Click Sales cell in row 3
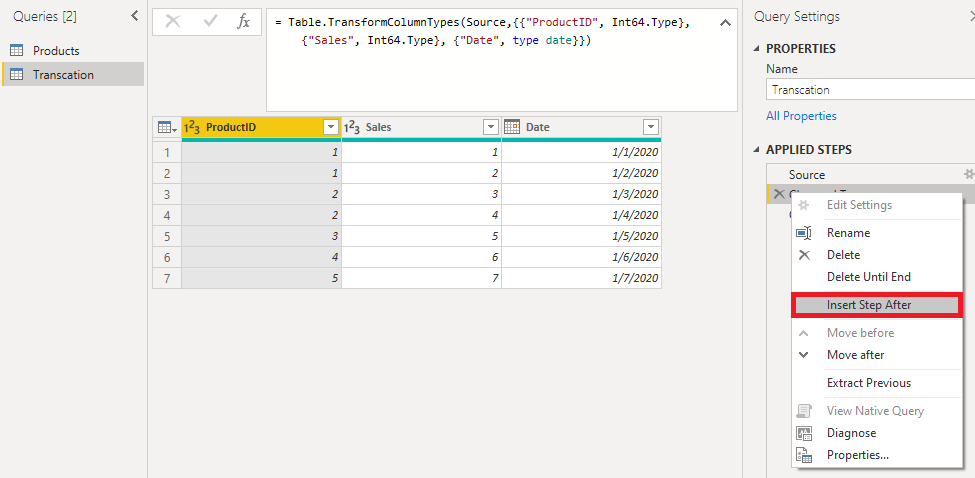Screen dimensions: 975x478 (x=422, y=195)
